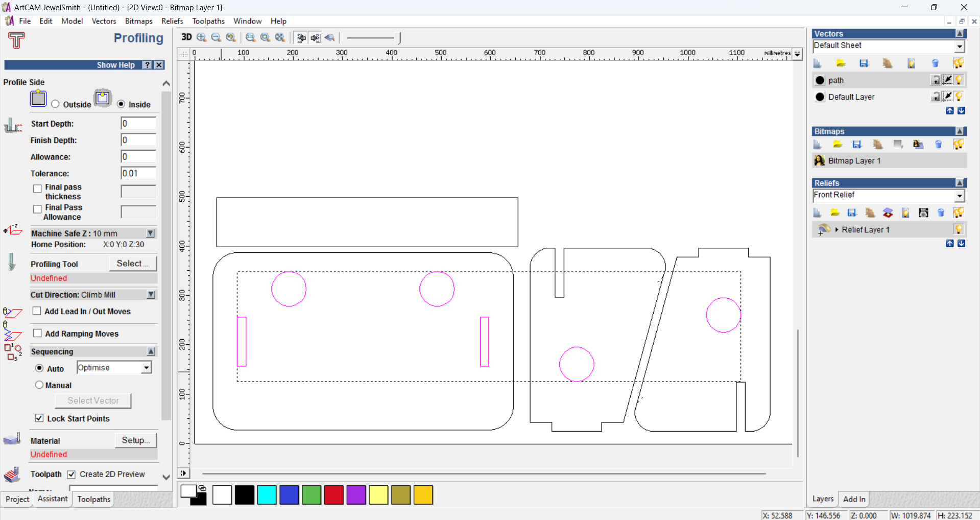The image size is (980, 520).
Task: Click the zoom out tool icon
Action: 216,37
